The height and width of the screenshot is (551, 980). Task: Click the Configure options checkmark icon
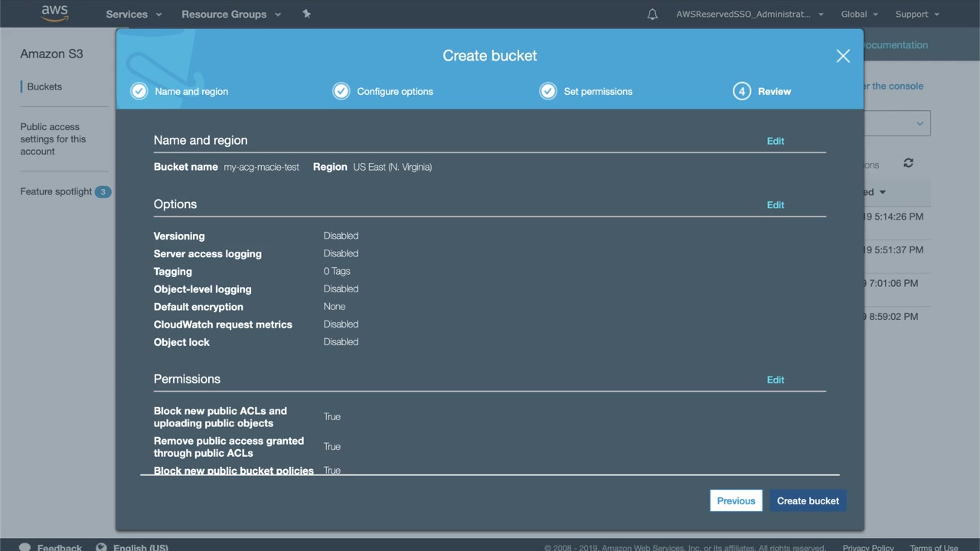tap(341, 91)
